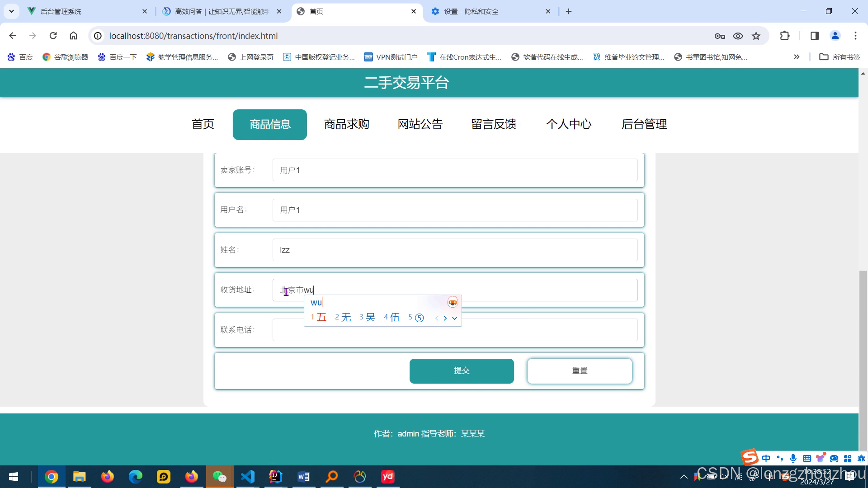Toggle the browser side panel
868x488 pixels.
pyautogui.click(x=815, y=36)
